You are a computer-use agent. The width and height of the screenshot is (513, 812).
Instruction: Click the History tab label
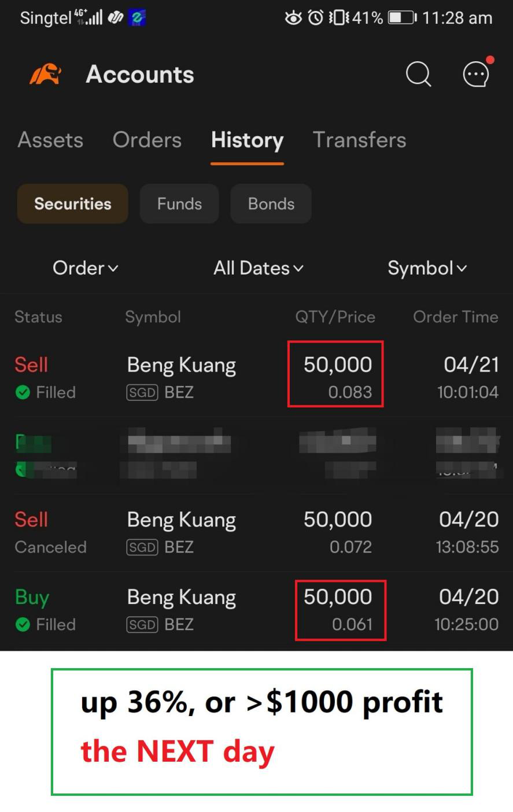247,140
